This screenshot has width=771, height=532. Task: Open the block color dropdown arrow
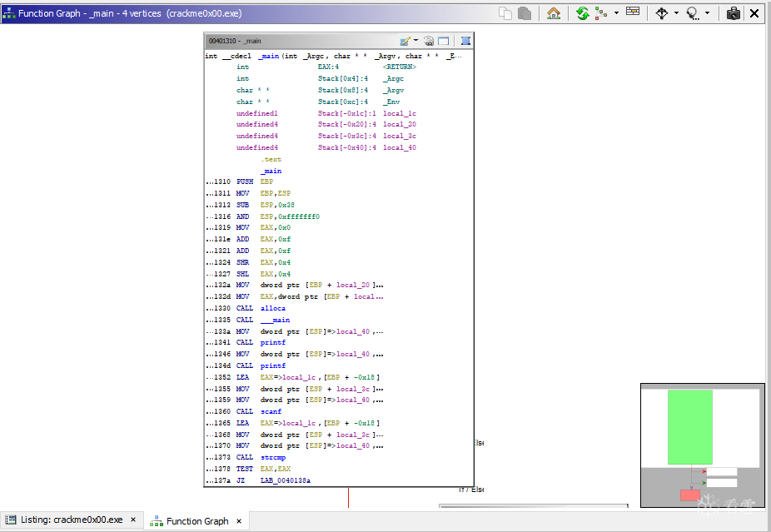click(x=415, y=41)
